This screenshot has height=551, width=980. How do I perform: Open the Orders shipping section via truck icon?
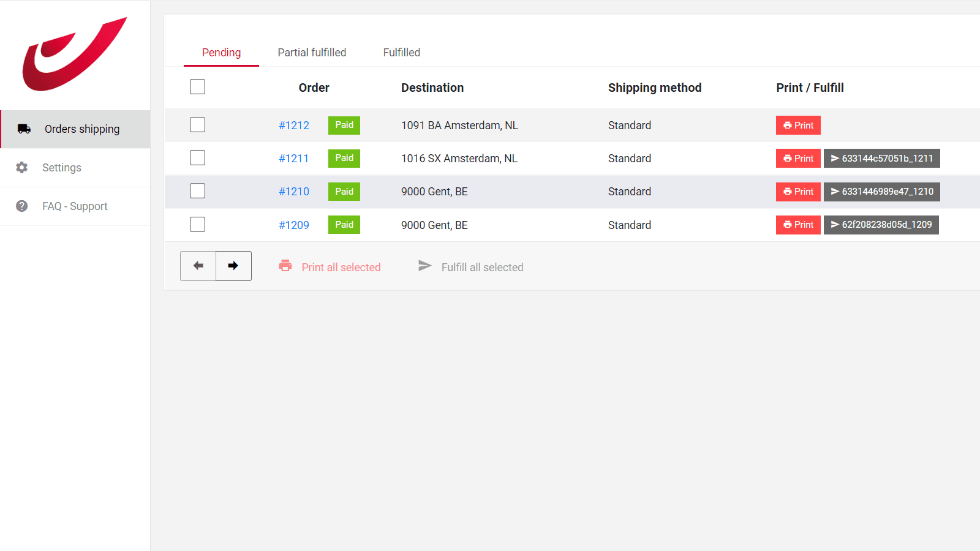tap(24, 129)
